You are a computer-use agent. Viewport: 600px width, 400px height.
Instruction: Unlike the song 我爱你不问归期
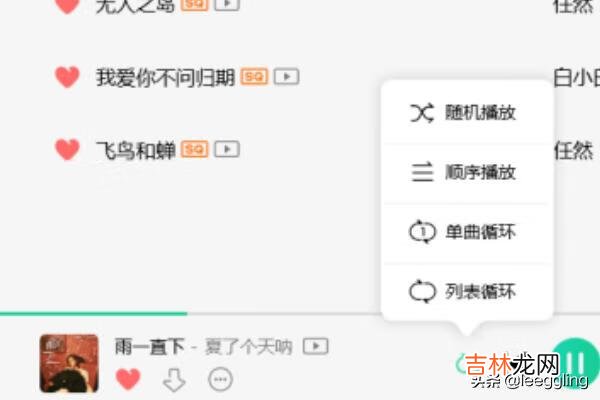click(x=67, y=77)
